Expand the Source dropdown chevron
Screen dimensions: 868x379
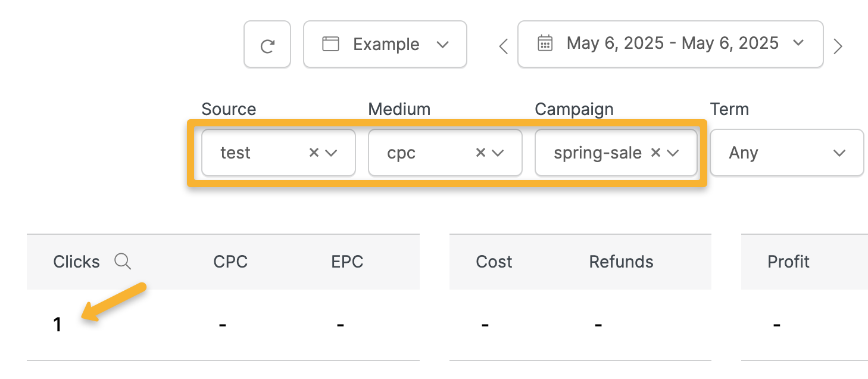tap(332, 153)
